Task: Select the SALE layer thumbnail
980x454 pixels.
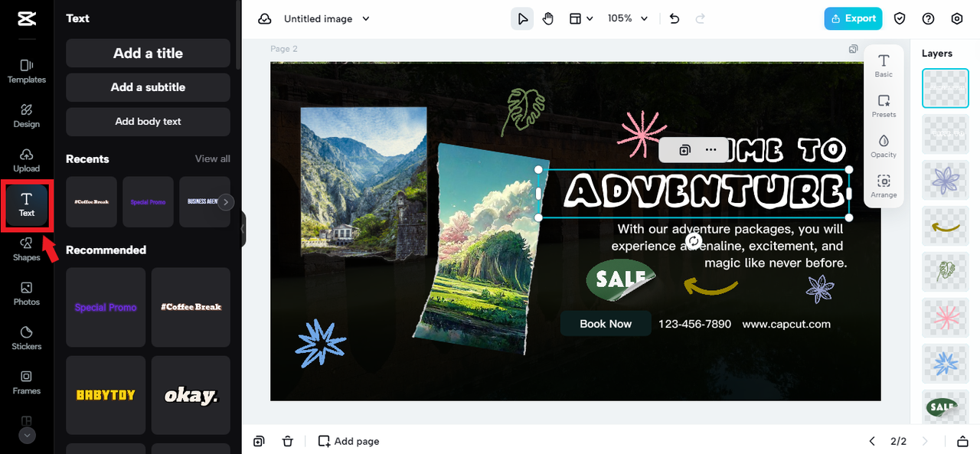Action: pos(946,407)
